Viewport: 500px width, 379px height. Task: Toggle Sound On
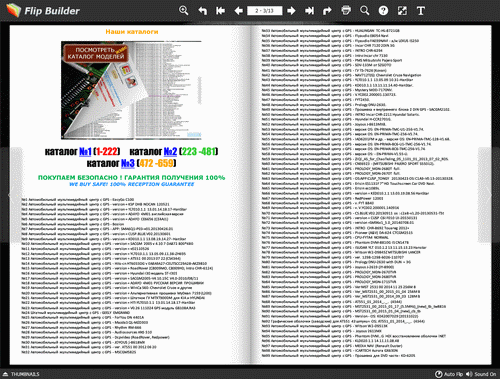(x=481, y=374)
